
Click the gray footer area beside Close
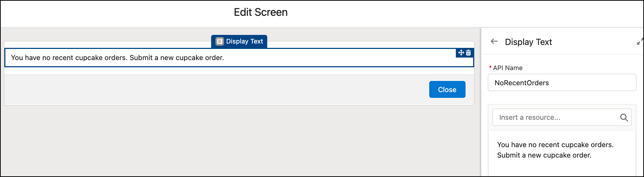(x=216, y=90)
